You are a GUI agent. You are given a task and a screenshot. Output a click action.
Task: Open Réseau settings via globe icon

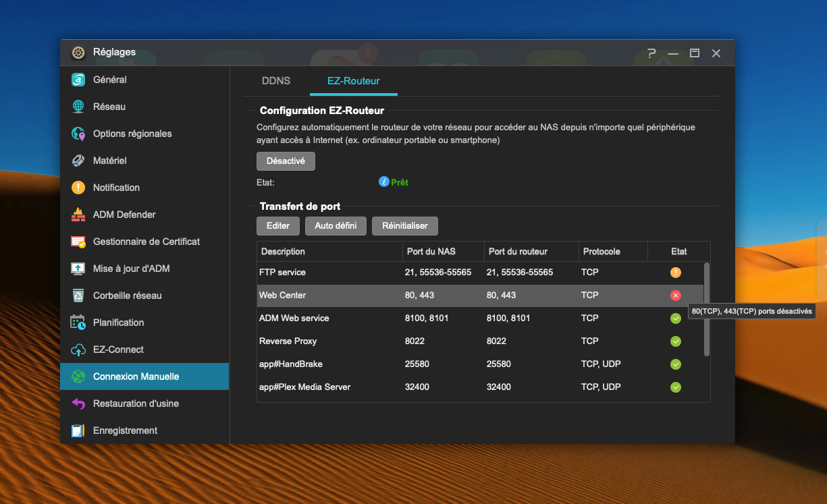coord(78,107)
